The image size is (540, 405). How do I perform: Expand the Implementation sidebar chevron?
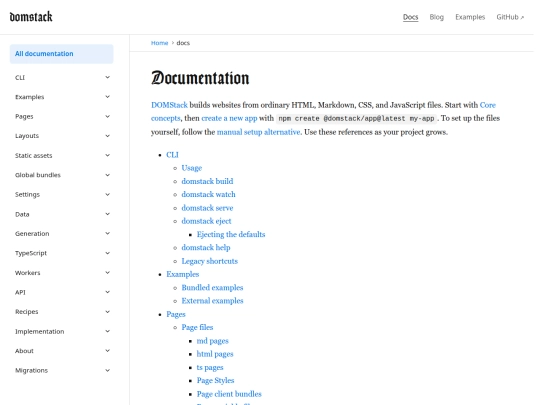pos(107,331)
